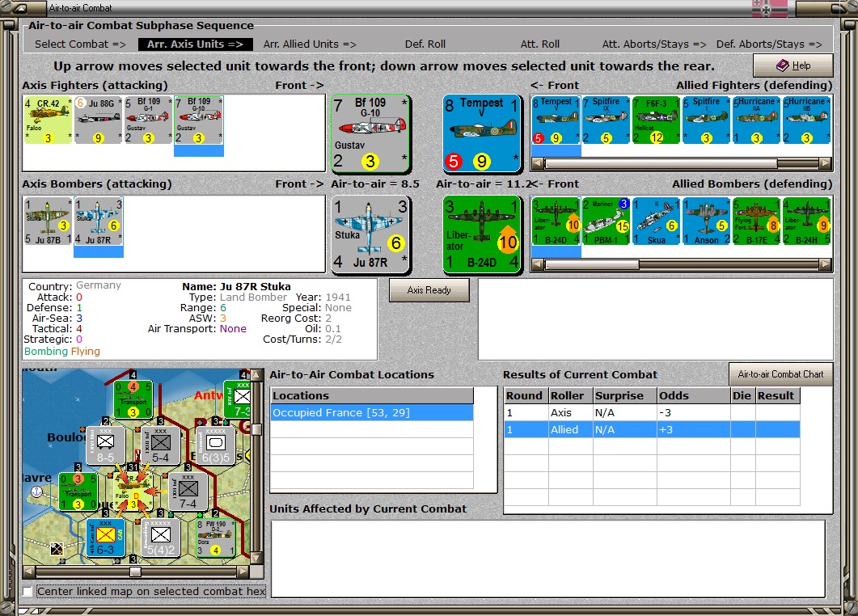Click the map scroll up arrow

click(x=256, y=375)
